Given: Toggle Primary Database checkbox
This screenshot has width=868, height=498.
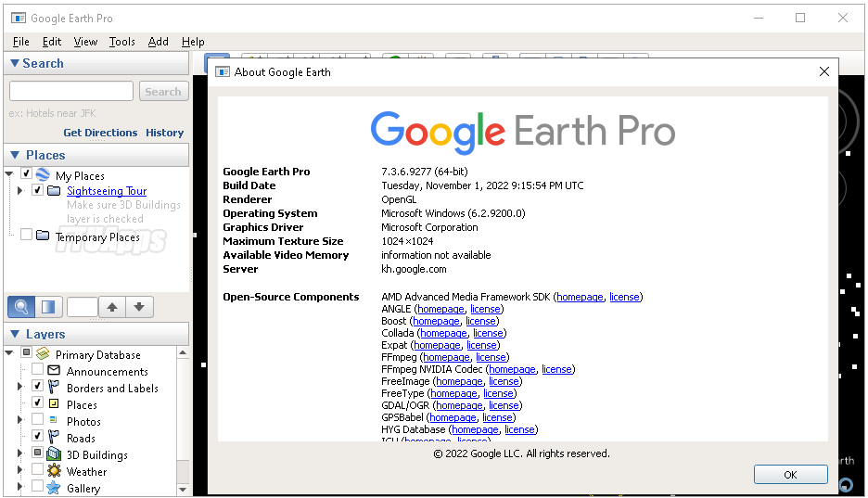Looking at the screenshot, I should [x=26, y=351].
